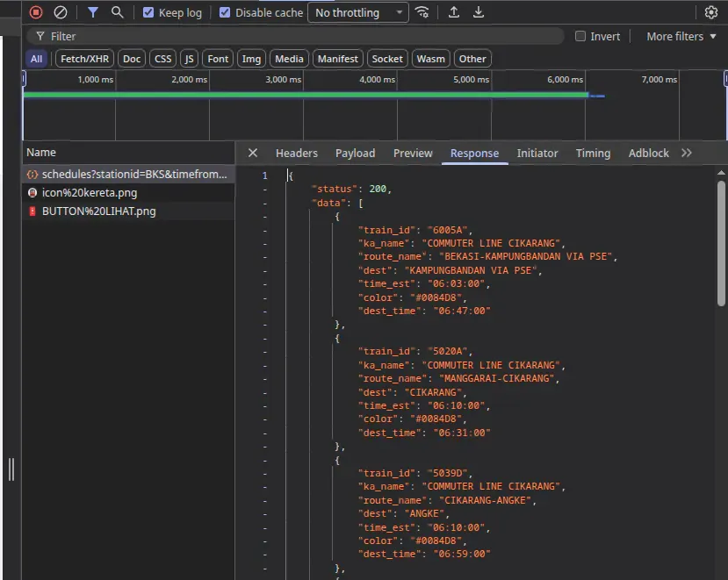Click the "status": 200 line
The image size is (728, 580).
coord(351,189)
